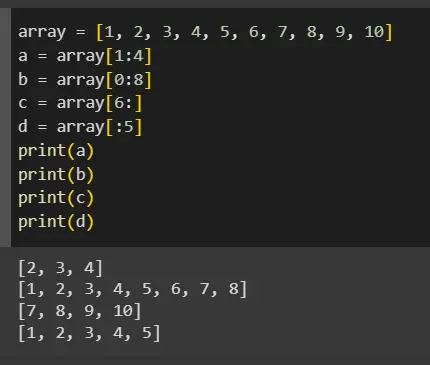The height and width of the screenshot is (365, 430).
Task: Place cursor on 'print(c)' line
Action: [x=56, y=198]
